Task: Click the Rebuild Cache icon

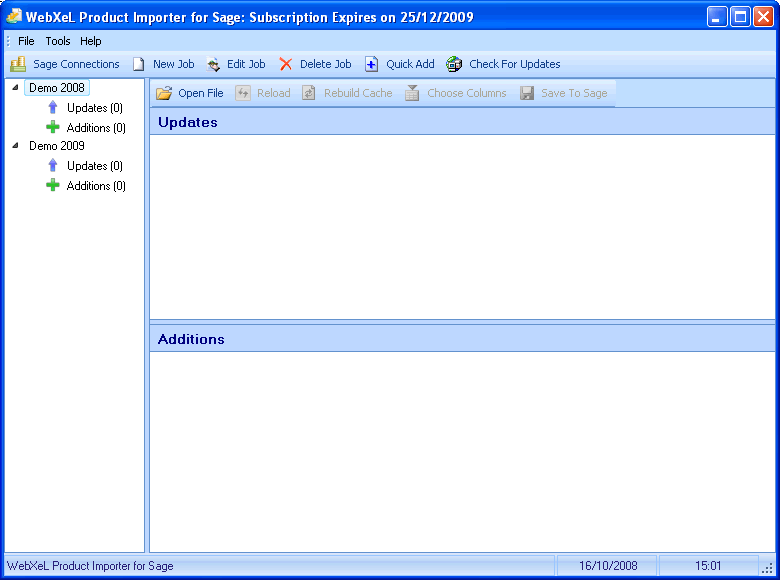Action: coord(308,93)
